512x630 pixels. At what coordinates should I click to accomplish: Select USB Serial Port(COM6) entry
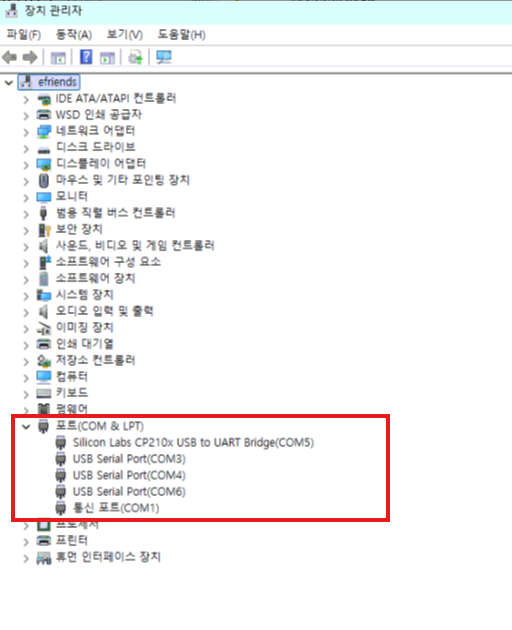pyautogui.click(x=129, y=491)
